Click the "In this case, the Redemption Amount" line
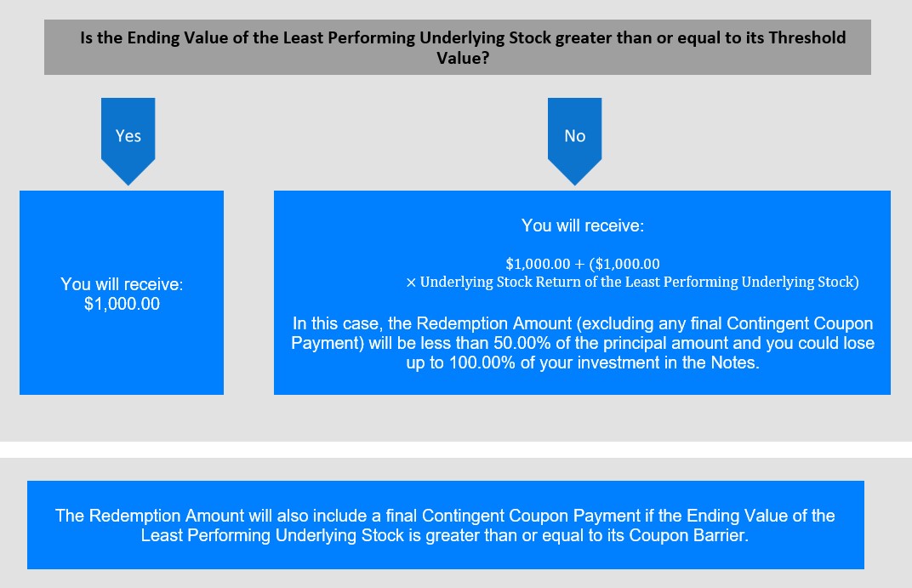The image size is (912, 588). point(582,324)
